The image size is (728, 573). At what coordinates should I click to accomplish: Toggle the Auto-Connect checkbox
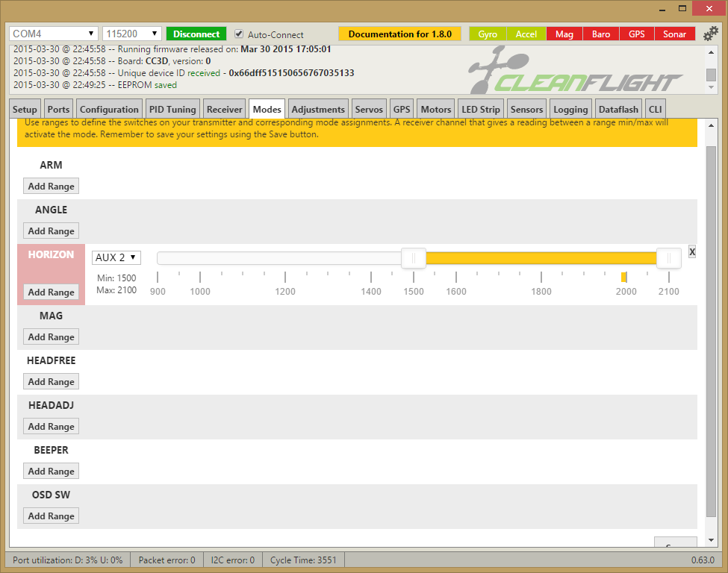coord(239,34)
